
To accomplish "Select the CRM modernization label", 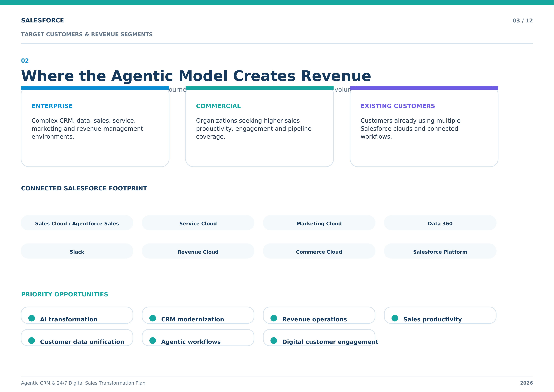I will [x=193, y=320].
